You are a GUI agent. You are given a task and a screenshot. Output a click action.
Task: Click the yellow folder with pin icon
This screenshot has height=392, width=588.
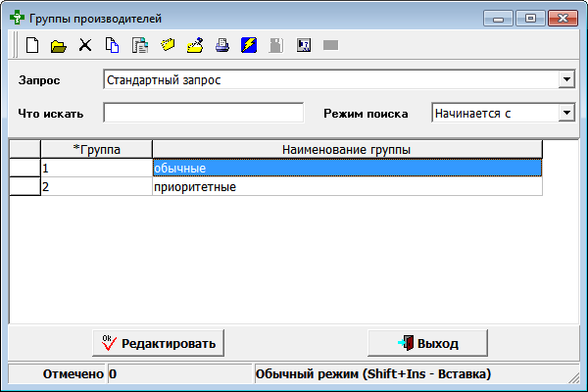click(195, 45)
